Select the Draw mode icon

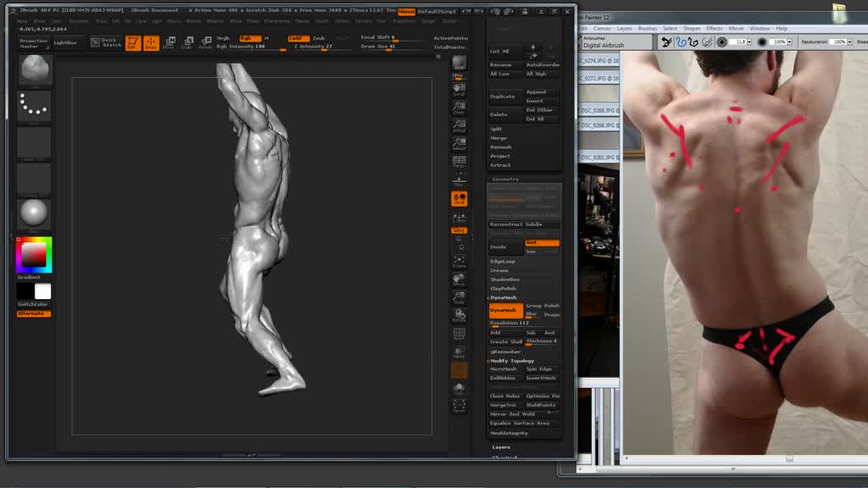(151, 42)
